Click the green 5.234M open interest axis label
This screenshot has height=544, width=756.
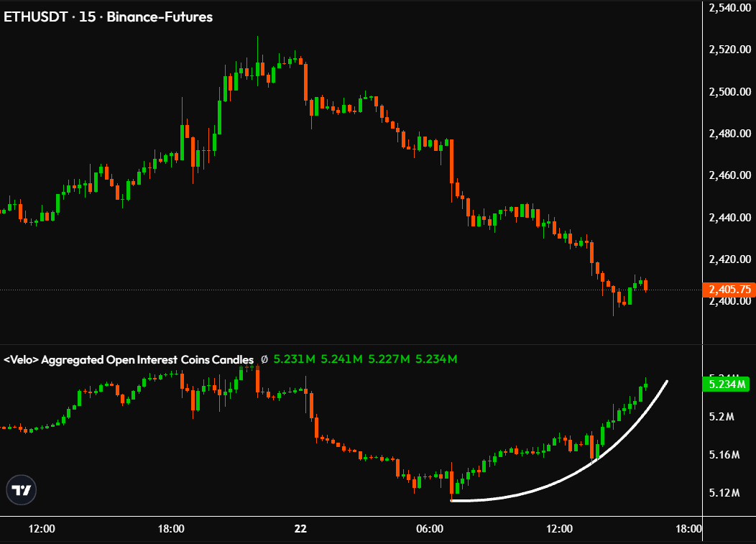coord(727,384)
